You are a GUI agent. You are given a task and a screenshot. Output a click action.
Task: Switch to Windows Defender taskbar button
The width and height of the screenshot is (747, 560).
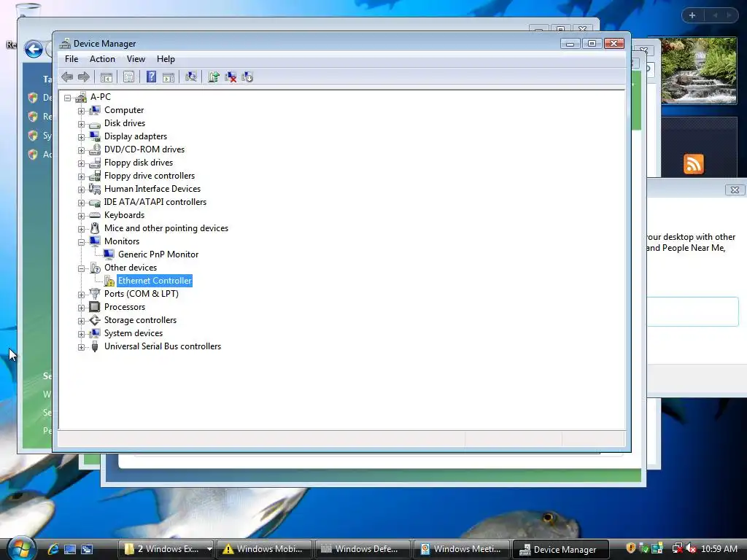[363, 549]
